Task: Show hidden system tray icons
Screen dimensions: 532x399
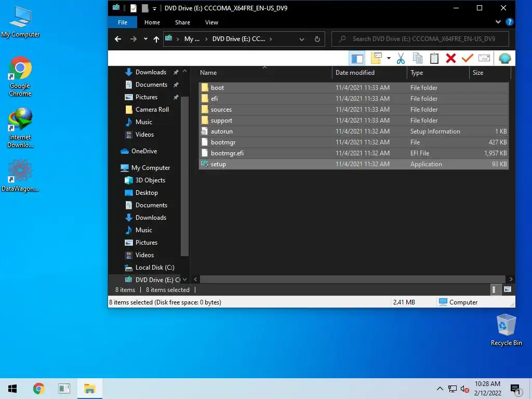Action: coord(440,389)
